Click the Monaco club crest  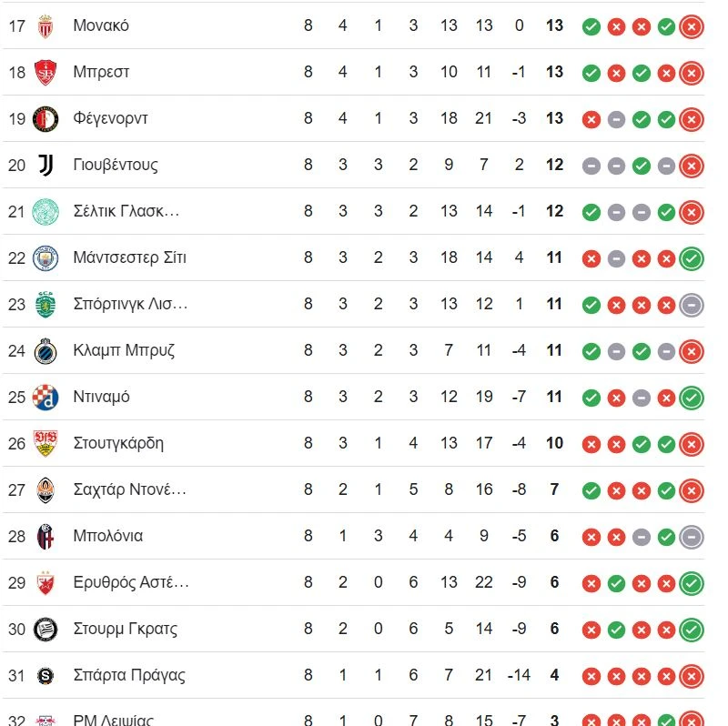[45, 25]
